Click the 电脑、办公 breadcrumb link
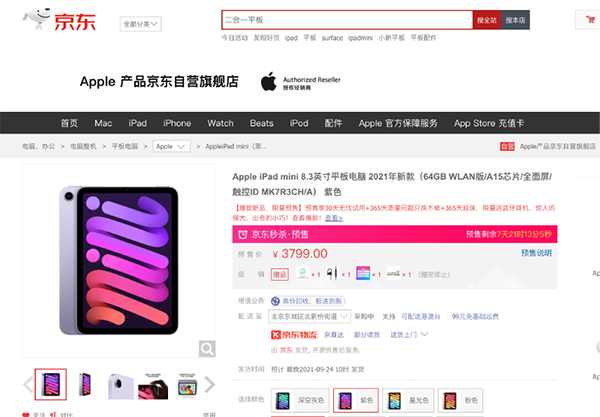 click(x=38, y=146)
